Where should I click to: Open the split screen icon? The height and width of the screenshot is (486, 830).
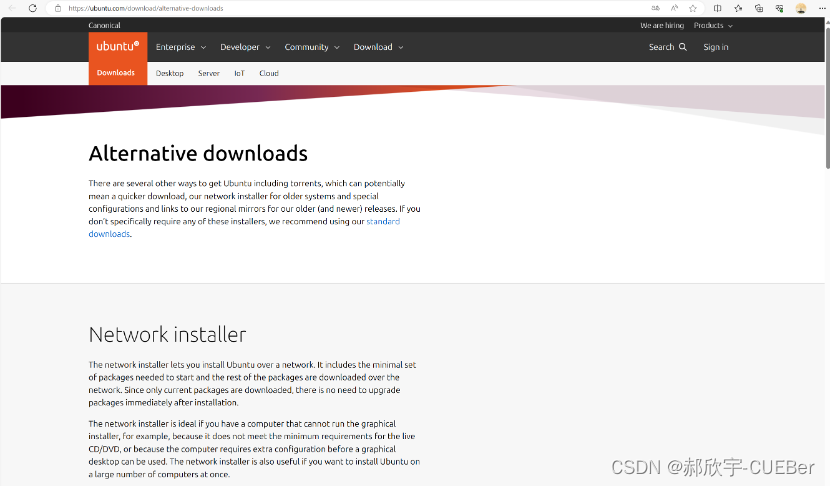(718, 8)
